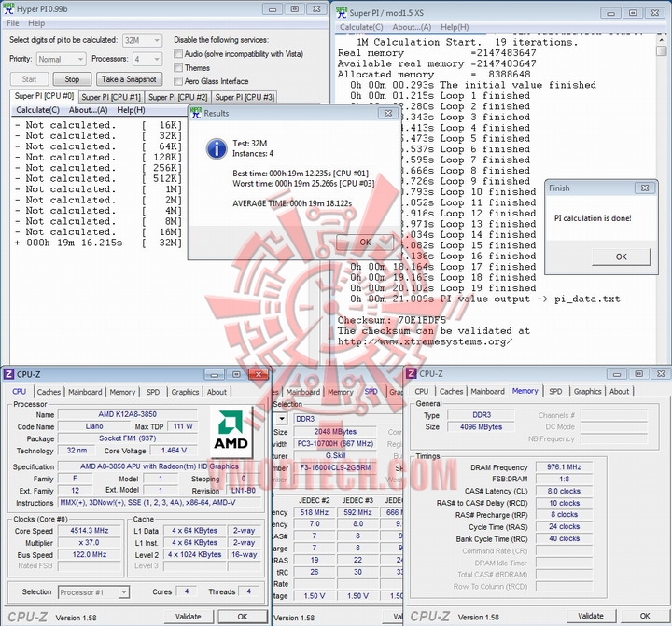Image resolution: width=672 pixels, height=626 pixels.
Task: Close the left CPU-Z window
Action: tap(259, 374)
